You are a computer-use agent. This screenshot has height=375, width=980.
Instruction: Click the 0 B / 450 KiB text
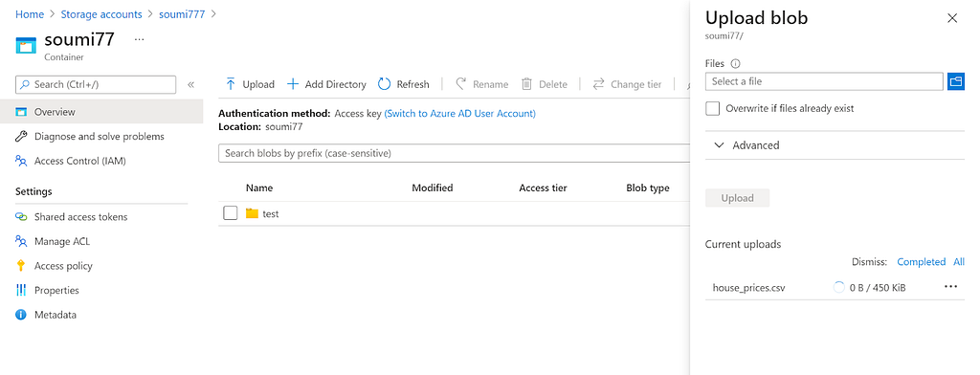click(x=878, y=288)
